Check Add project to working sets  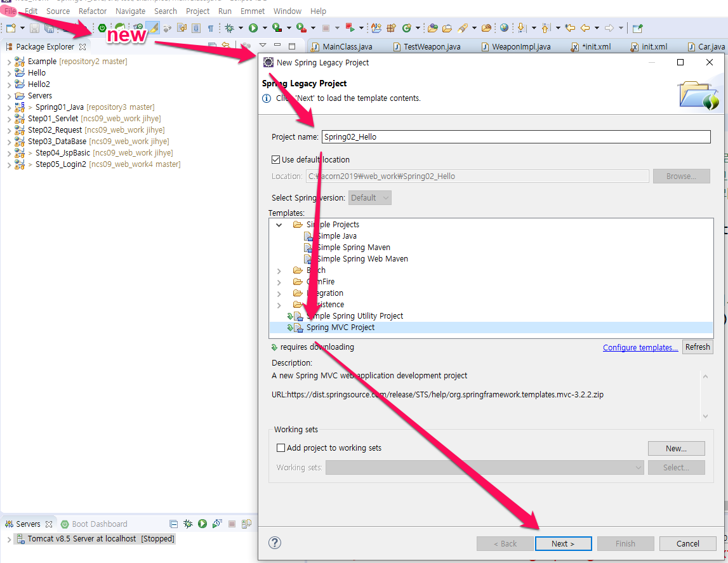click(281, 448)
